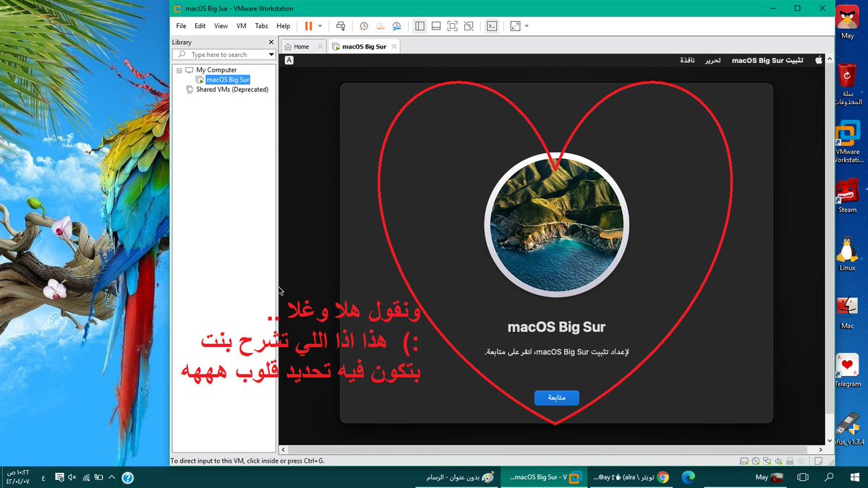The height and width of the screenshot is (488, 868).
Task: Open the stretch display dropdown arrow
Action: pos(527,26)
